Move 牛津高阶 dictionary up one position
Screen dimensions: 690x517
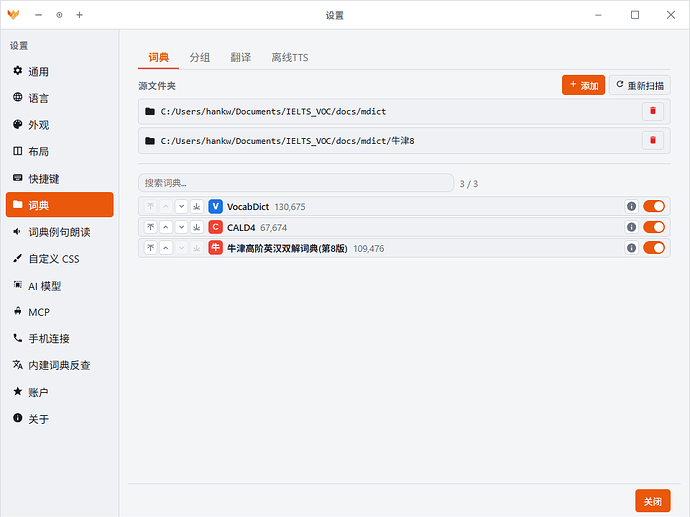166,248
